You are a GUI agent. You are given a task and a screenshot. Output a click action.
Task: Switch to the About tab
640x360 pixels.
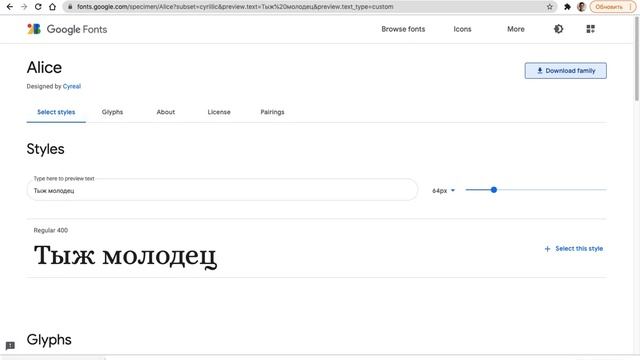(x=166, y=112)
